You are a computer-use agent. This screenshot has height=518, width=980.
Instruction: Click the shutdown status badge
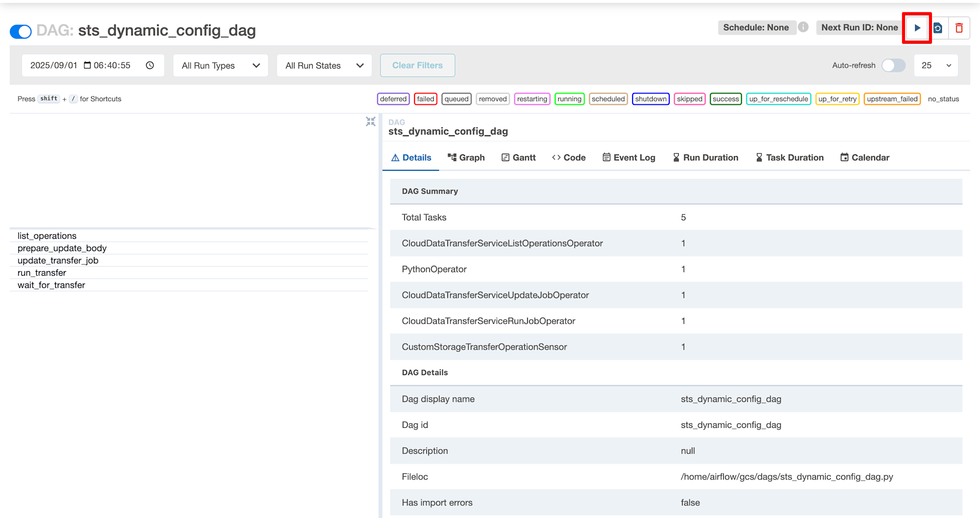pos(651,99)
